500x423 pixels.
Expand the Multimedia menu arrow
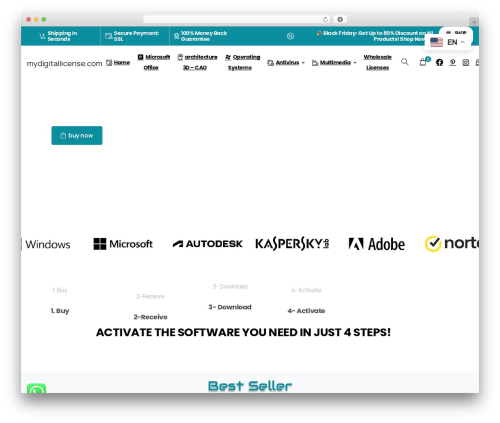355,63
